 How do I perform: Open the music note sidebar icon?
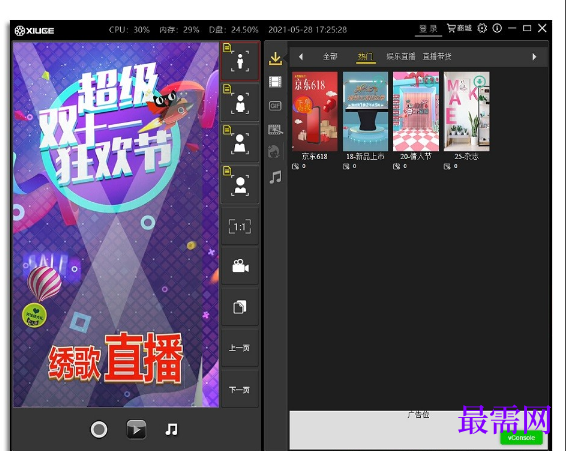click(x=276, y=177)
